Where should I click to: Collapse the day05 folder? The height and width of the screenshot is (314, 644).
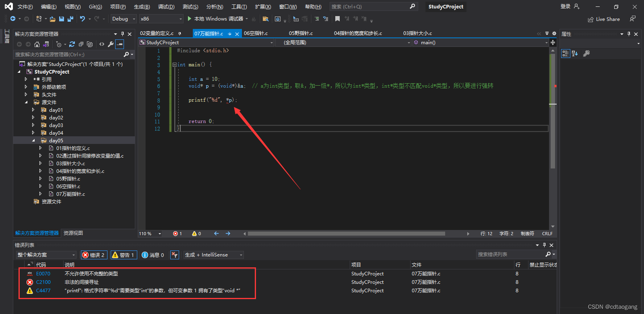tap(33, 140)
